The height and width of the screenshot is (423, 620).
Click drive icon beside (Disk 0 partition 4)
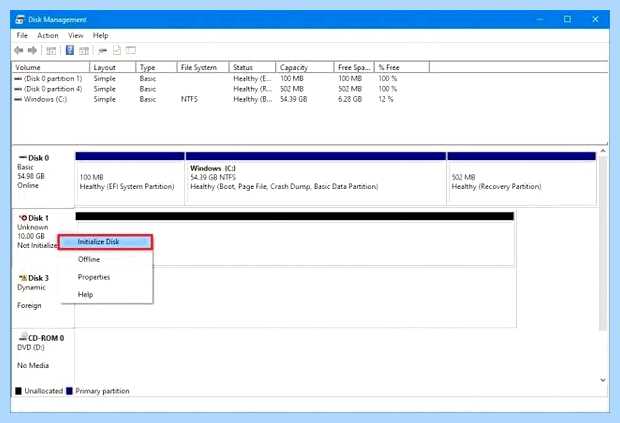pos(18,89)
